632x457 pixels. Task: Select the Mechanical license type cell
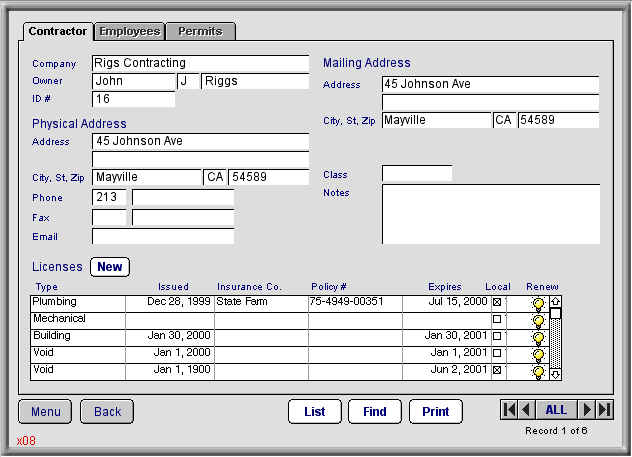(78, 320)
